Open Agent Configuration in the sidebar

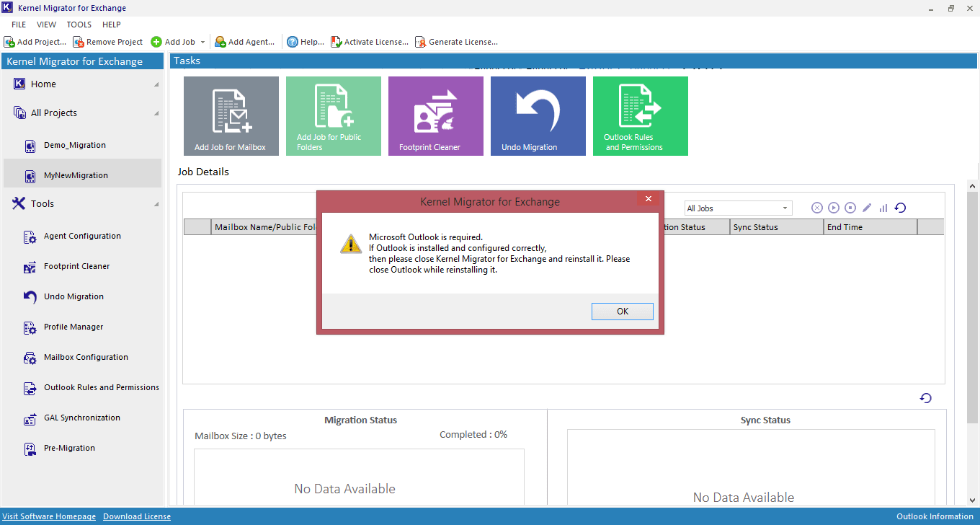82,236
